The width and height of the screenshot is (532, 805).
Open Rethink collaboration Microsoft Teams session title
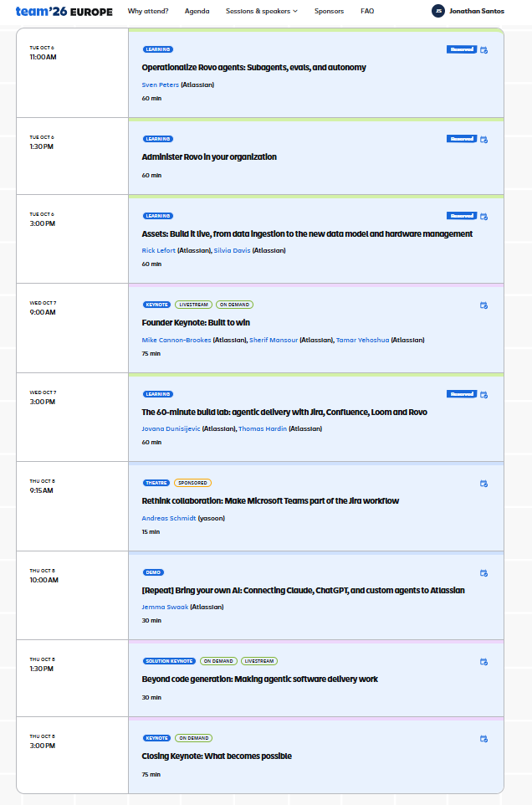click(x=270, y=500)
